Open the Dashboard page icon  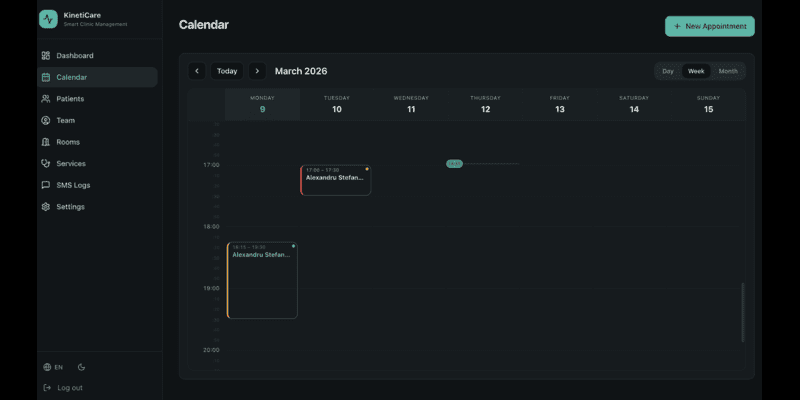pyautogui.click(x=46, y=56)
